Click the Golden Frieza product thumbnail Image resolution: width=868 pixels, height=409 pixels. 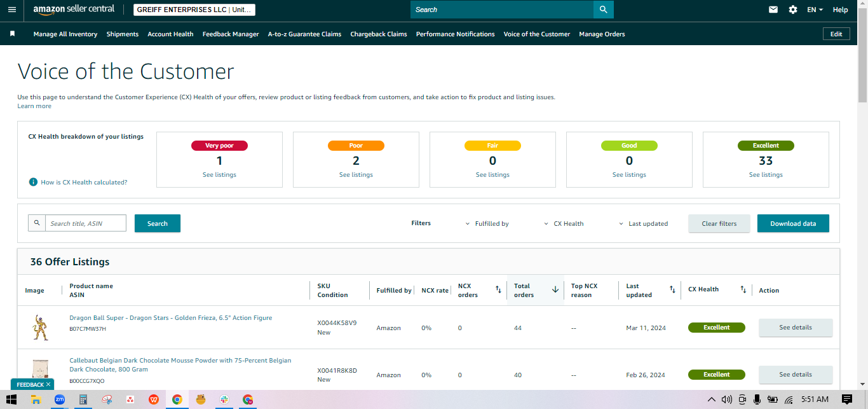point(40,328)
